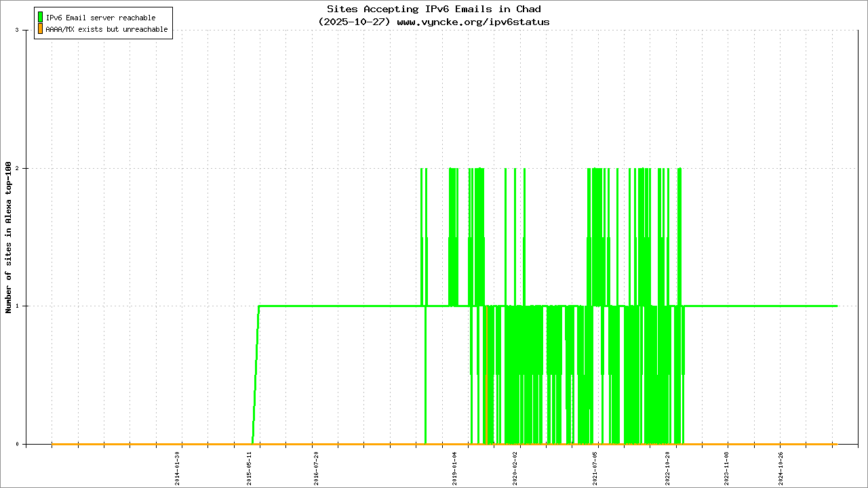Select the 'IPv6 Email server reachable' legend label

coord(100,18)
